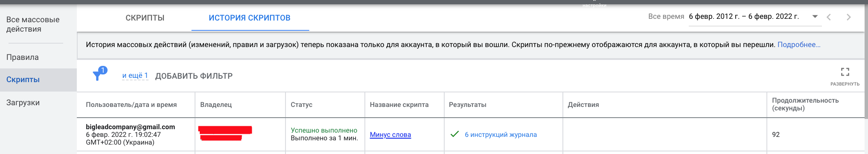Screen dimensions: 868x154
Task: Click the green checkmark in Результаты
Action: 454,134
